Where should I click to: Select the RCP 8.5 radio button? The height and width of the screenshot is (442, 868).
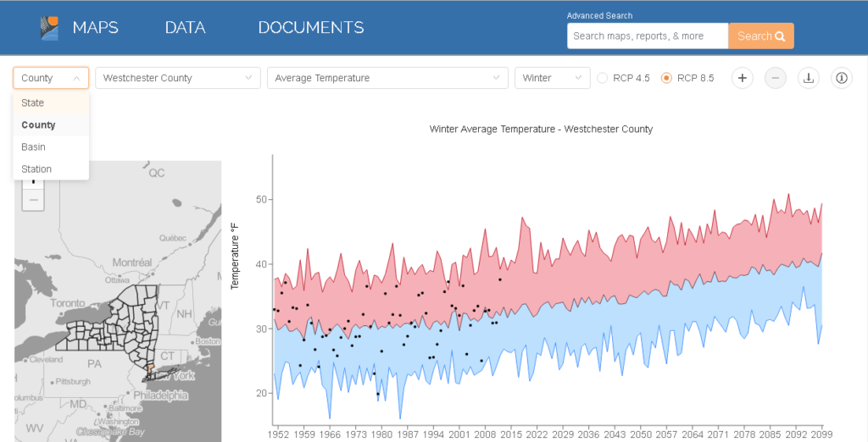666,78
